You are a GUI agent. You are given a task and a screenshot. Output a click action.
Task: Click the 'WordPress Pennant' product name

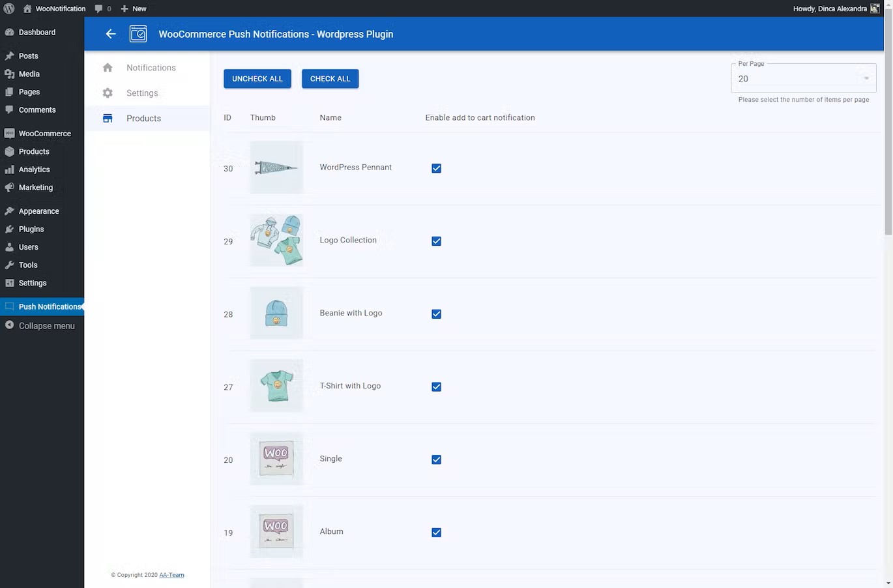[356, 168]
